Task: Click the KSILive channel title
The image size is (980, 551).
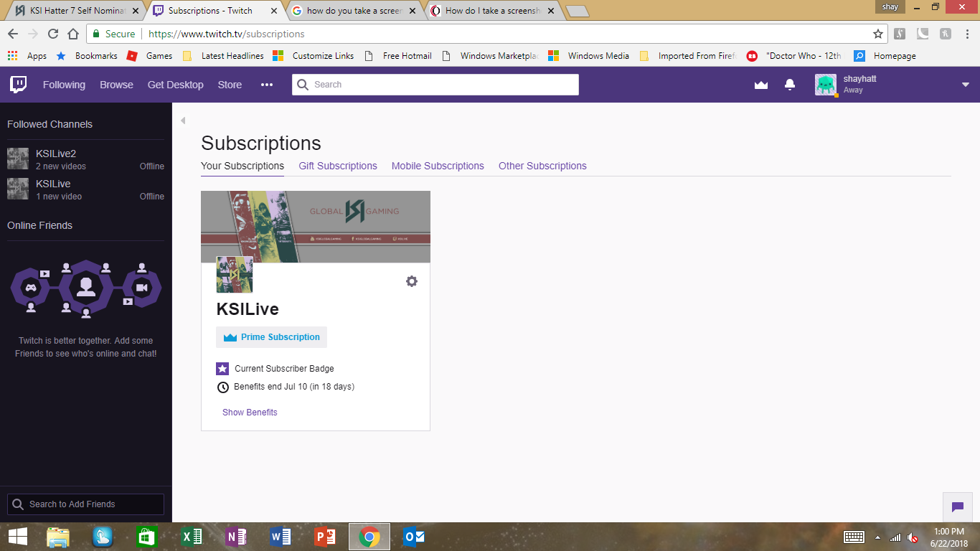Action: [x=248, y=309]
